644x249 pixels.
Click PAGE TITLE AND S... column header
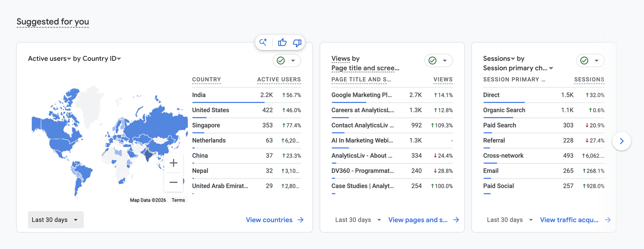pyautogui.click(x=361, y=80)
